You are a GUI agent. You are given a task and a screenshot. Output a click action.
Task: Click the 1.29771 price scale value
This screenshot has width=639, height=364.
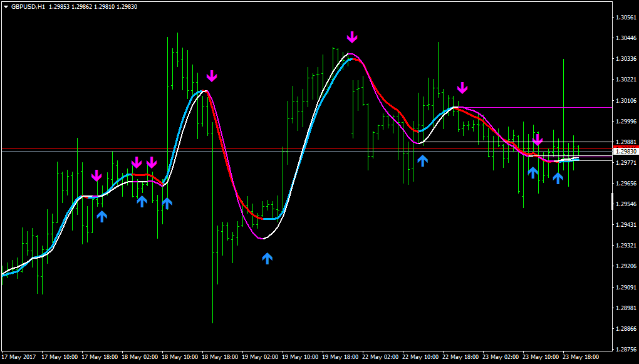626,163
